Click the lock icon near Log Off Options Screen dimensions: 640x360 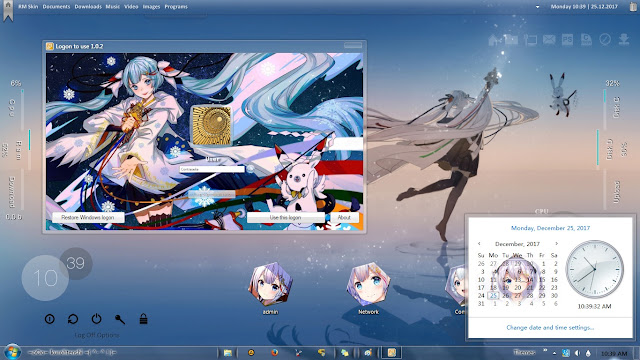tap(143, 319)
